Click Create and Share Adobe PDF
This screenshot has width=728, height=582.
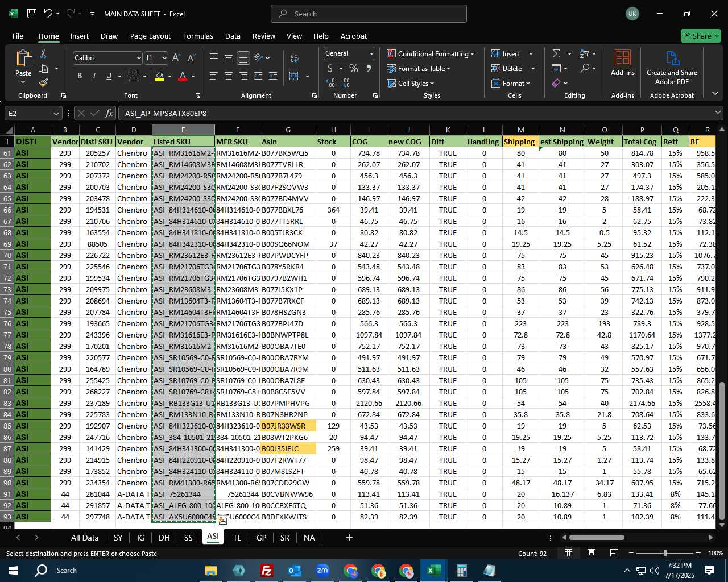point(672,68)
